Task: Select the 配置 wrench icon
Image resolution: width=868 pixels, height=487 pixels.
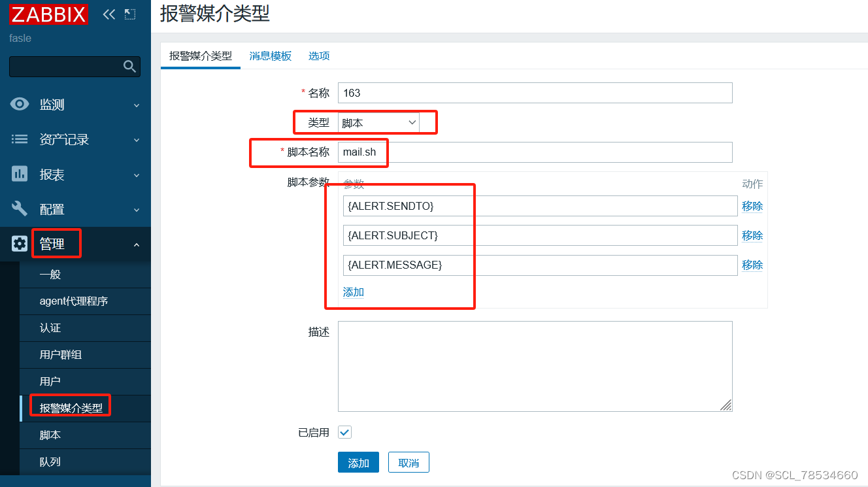Action: pyautogui.click(x=20, y=209)
